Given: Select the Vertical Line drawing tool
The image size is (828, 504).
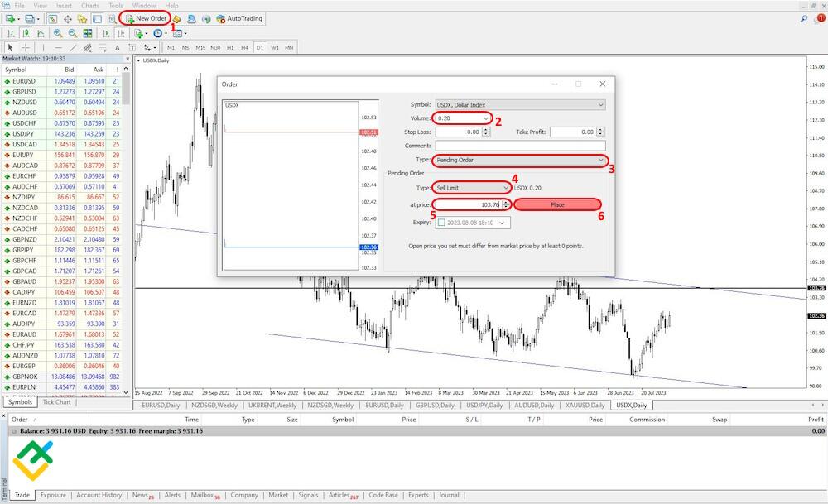Looking at the screenshot, I should 43,47.
